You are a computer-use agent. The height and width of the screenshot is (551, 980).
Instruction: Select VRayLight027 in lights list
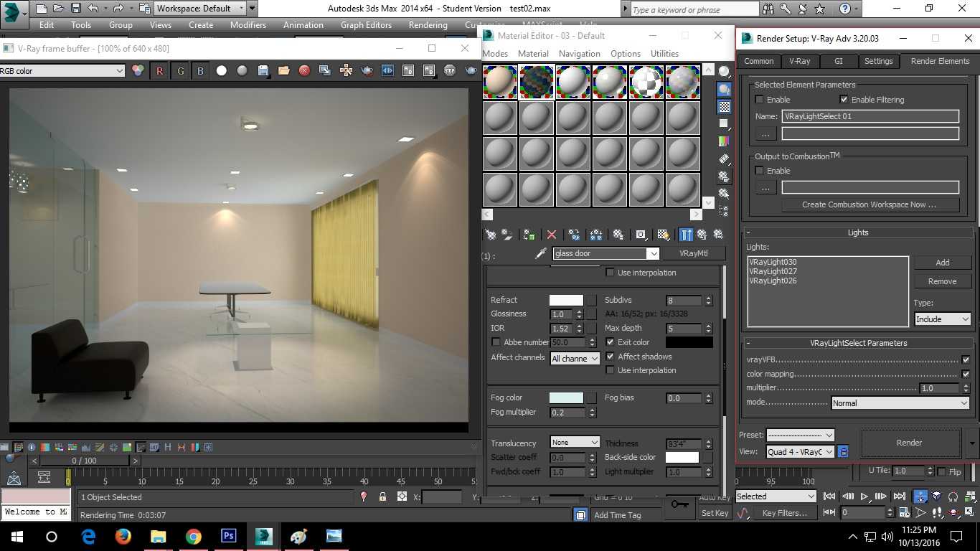pos(773,271)
